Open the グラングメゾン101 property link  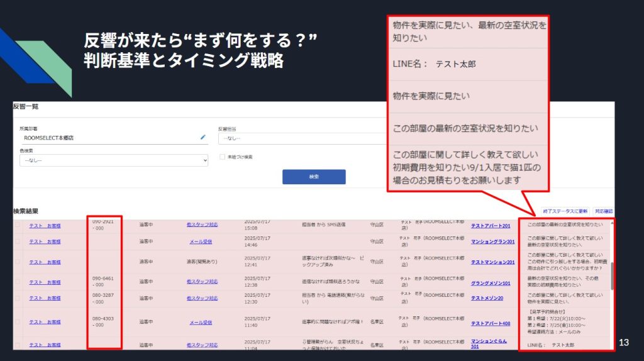pyautogui.click(x=491, y=283)
